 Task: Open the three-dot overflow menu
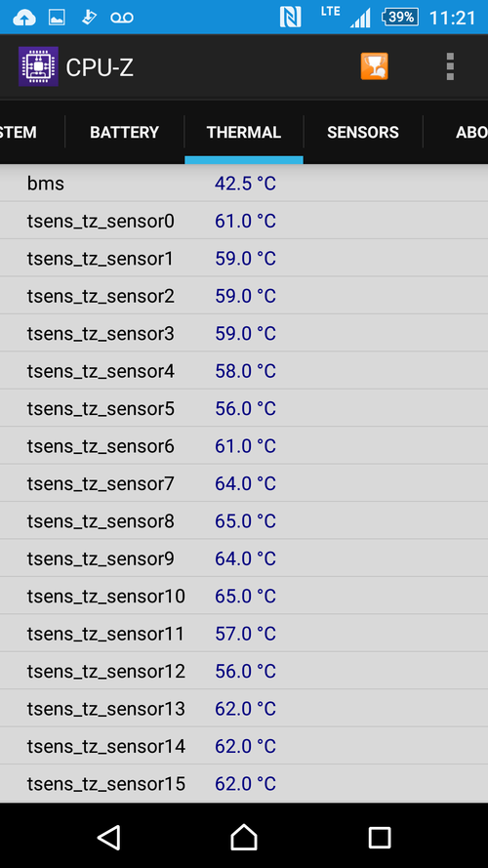[x=450, y=66]
